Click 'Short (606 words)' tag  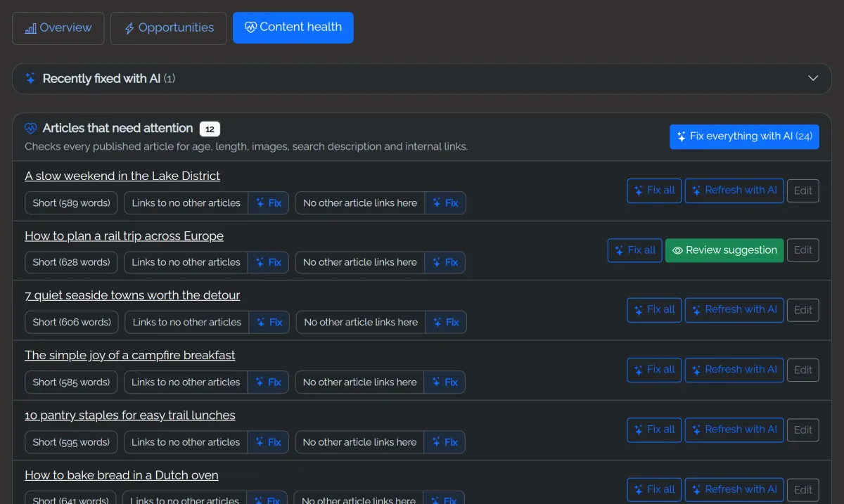[72, 323]
